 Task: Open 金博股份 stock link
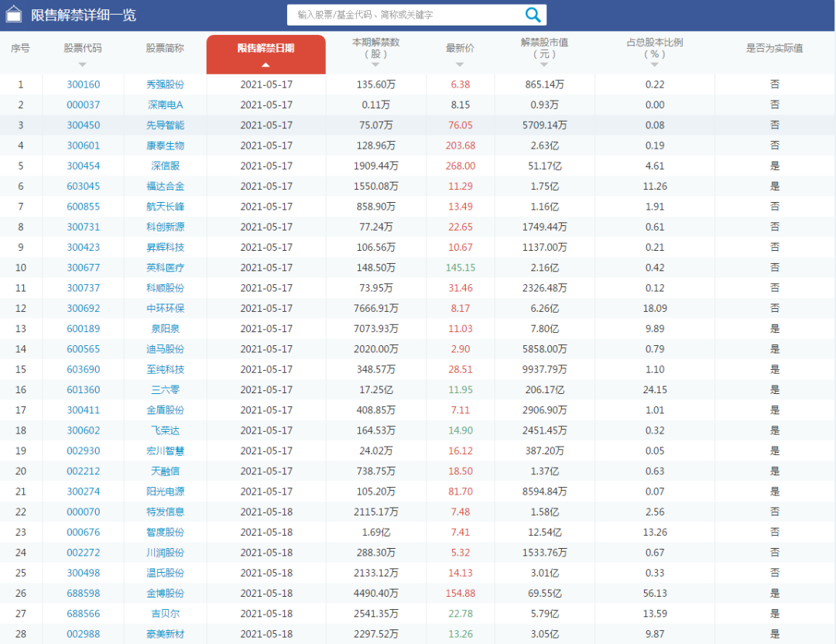click(166, 593)
